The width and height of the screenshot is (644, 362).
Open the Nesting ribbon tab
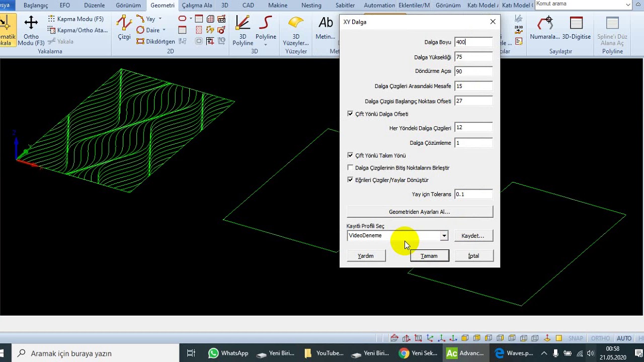pos(311,6)
